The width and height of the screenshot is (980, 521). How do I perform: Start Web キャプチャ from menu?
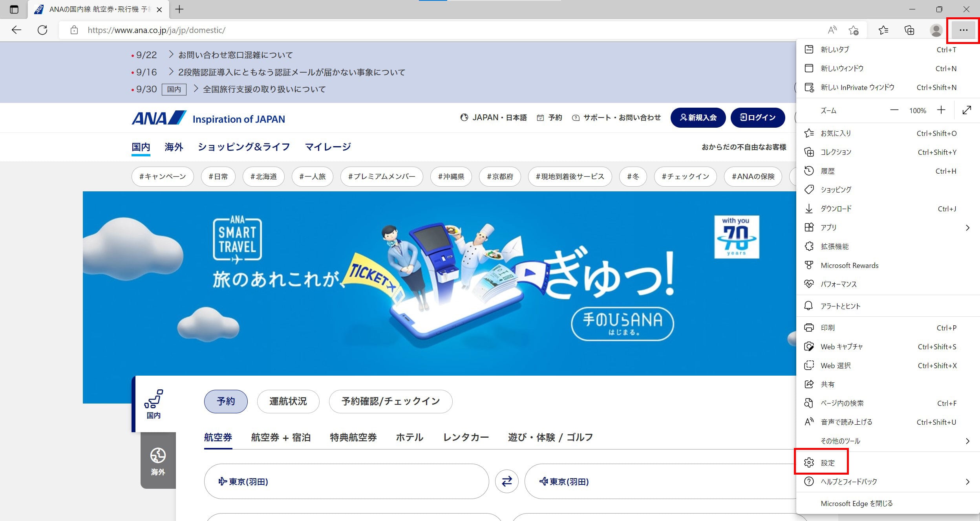click(x=888, y=347)
